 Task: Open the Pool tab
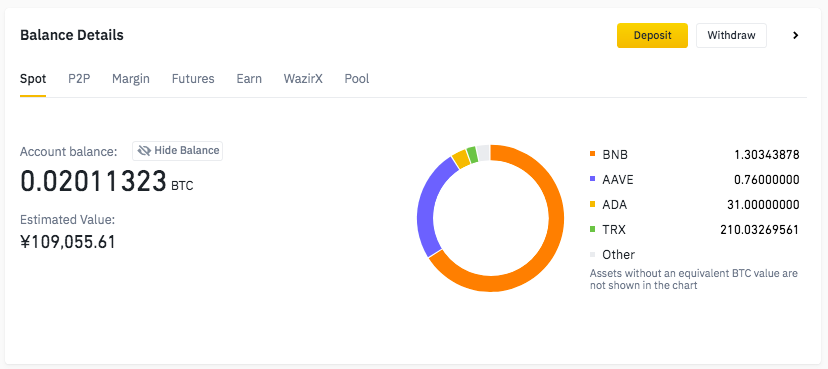(x=356, y=79)
